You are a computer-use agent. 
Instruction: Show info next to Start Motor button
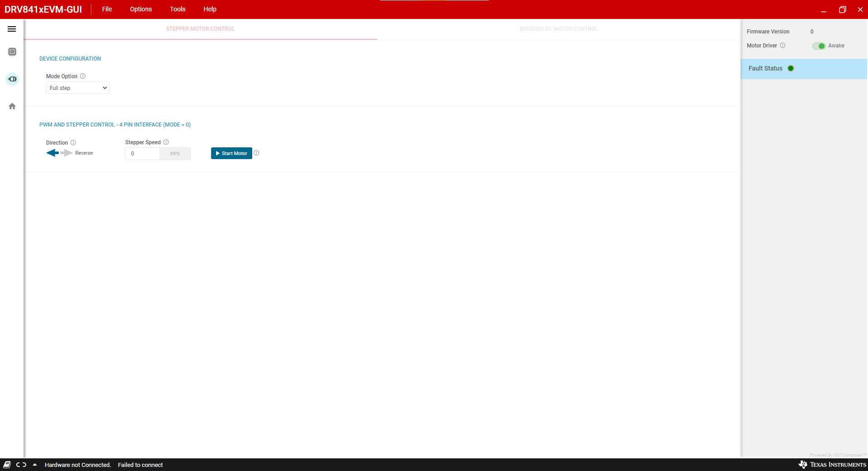coord(256,153)
